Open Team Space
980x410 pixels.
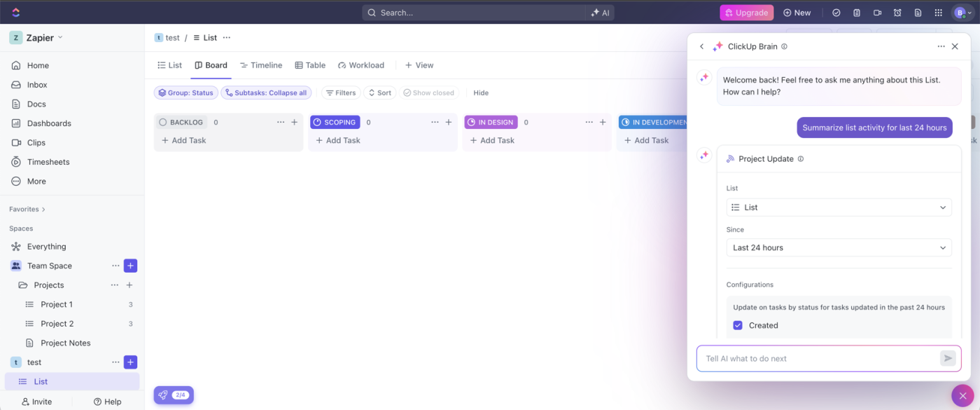coord(50,266)
